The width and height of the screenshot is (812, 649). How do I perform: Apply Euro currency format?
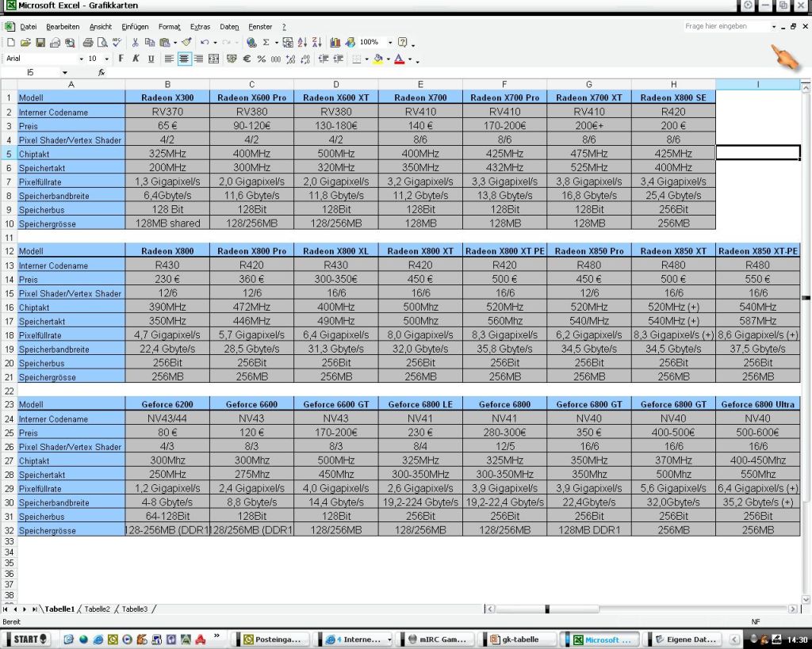pos(247,59)
